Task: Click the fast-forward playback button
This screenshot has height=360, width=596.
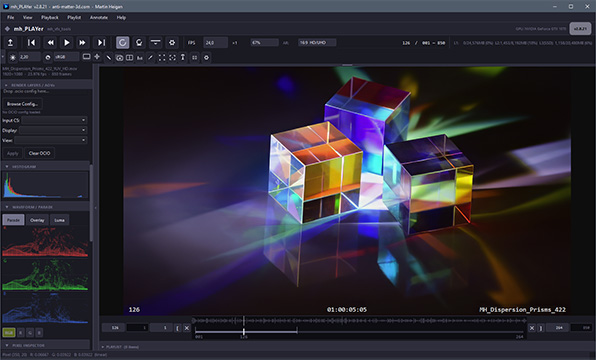Action: [x=82, y=43]
